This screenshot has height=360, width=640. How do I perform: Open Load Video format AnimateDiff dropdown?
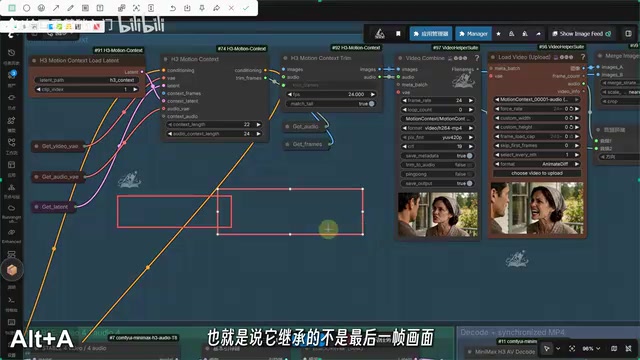click(537, 164)
